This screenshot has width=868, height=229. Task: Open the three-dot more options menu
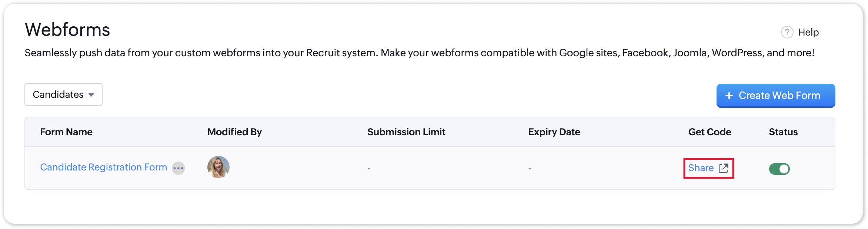(178, 168)
